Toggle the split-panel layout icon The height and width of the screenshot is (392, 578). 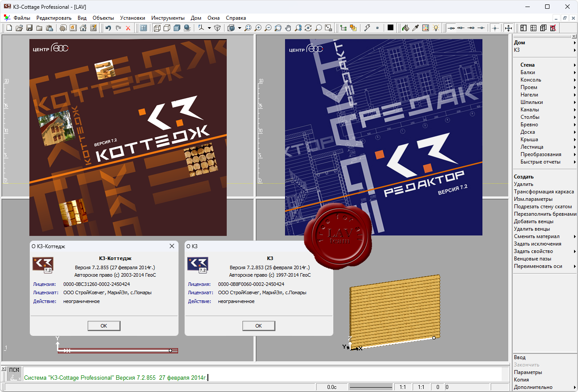[x=523, y=28]
